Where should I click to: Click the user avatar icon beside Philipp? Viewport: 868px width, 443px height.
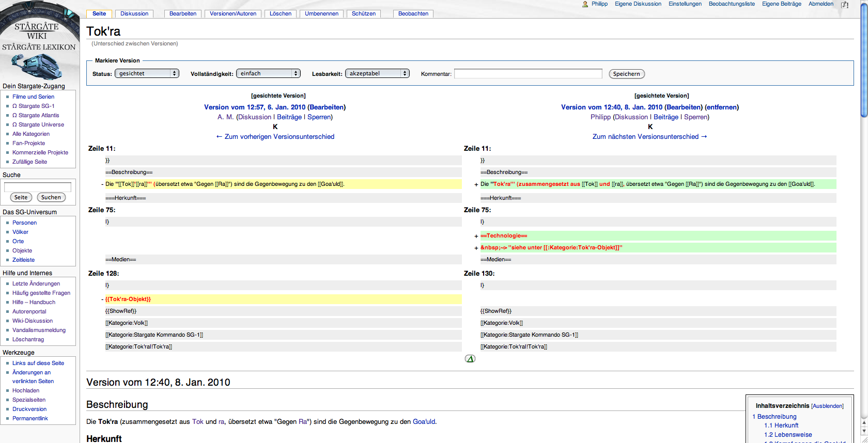(585, 4)
